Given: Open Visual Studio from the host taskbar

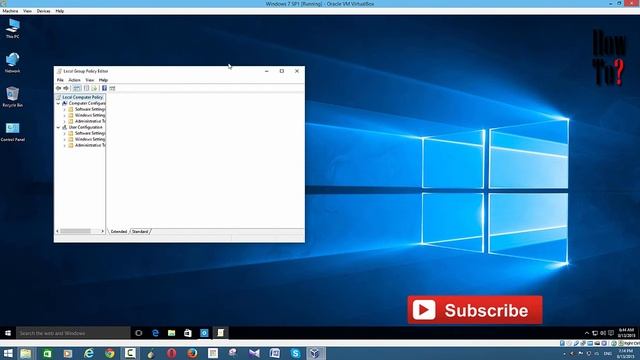Looking at the screenshot, I should (254, 353).
